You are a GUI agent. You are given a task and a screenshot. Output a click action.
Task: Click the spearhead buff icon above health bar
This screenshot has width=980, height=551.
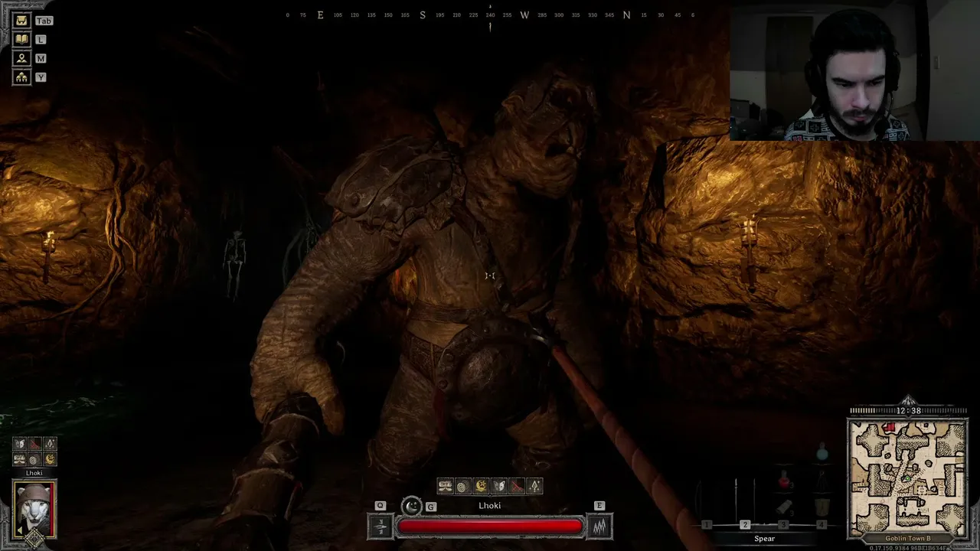534,486
